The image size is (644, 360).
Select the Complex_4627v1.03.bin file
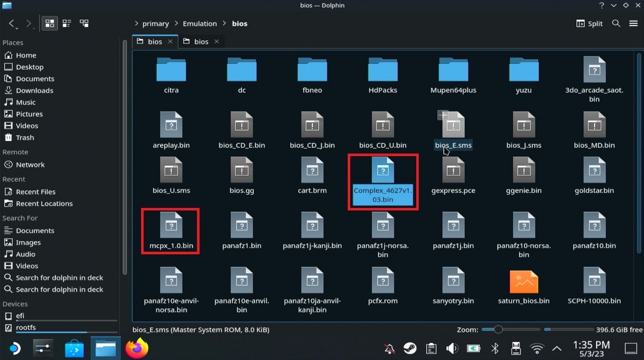click(x=383, y=181)
